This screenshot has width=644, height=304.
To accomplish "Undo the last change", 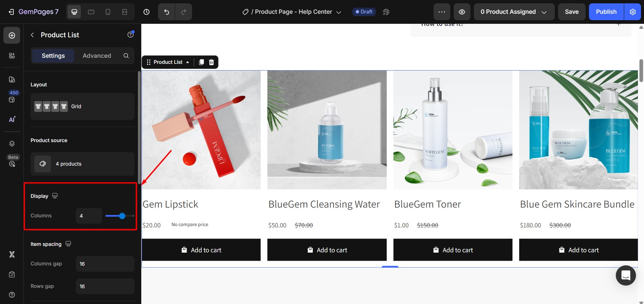I will 166,12.
